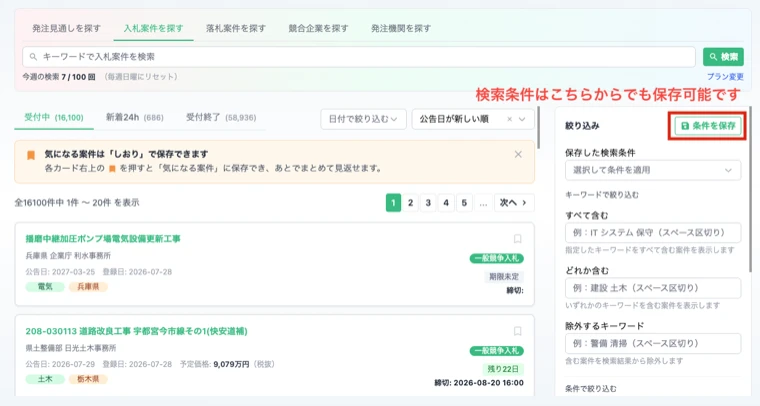Click 兵庫県 企業庁 利水事務所 text
This screenshot has height=406, width=760.
tap(68, 255)
